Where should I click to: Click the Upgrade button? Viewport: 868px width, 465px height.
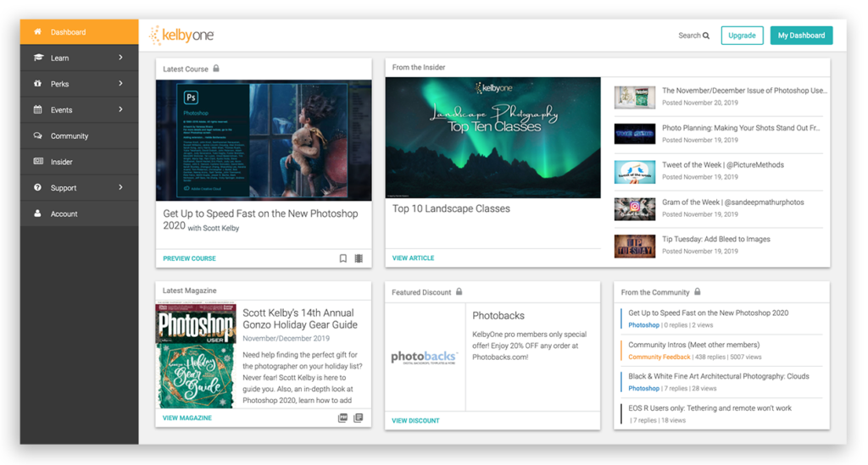(x=742, y=36)
